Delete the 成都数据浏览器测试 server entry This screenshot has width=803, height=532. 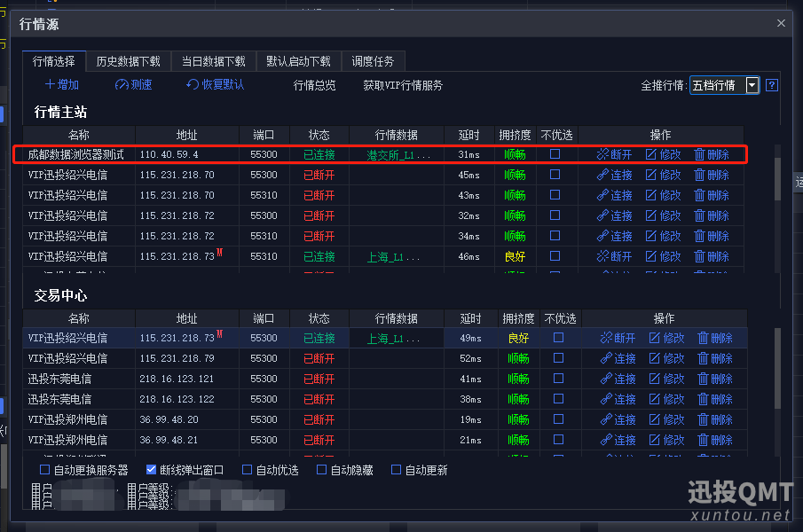point(712,154)
